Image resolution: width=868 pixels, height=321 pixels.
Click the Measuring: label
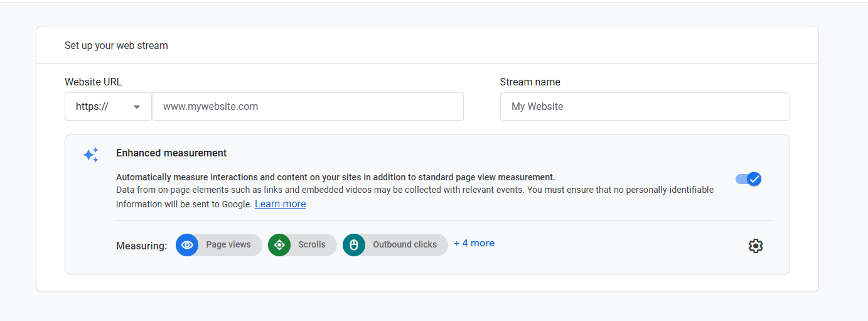[x=141, y=246]
